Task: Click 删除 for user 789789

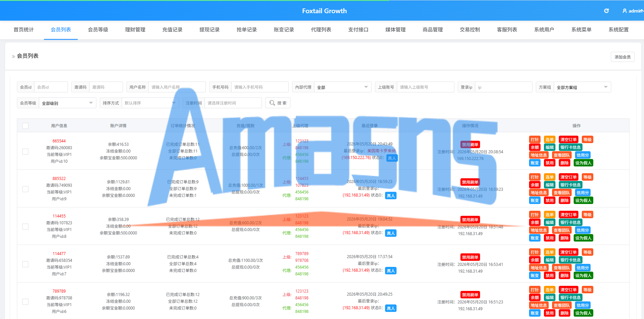Action: [565, 313]
